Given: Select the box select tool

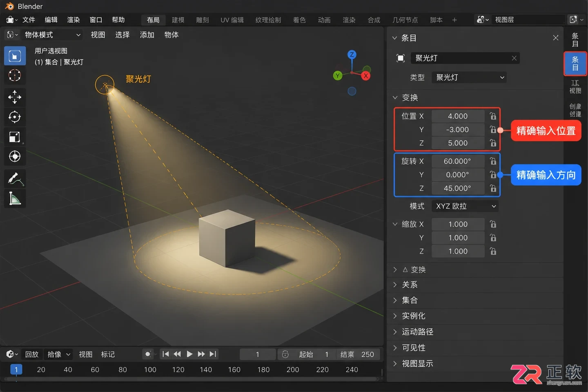Looking at the screenshot, I should tap(15, 56).
